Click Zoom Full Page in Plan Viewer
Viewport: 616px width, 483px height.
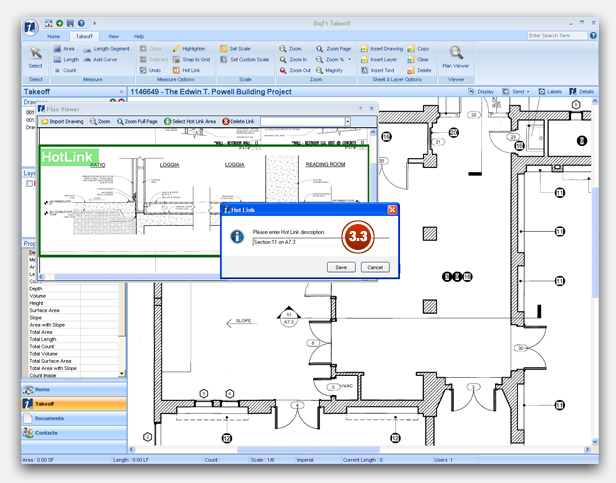[137, 121]
